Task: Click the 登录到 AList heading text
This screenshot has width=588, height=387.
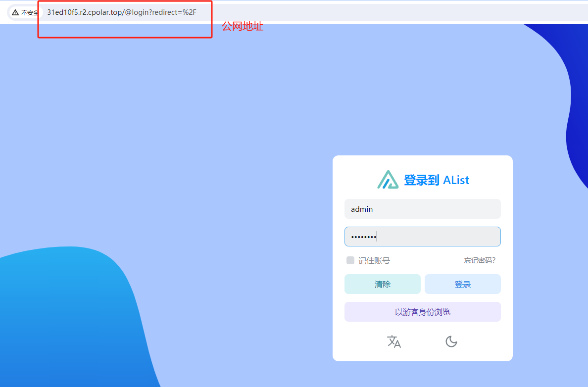Action: point(437,180)
